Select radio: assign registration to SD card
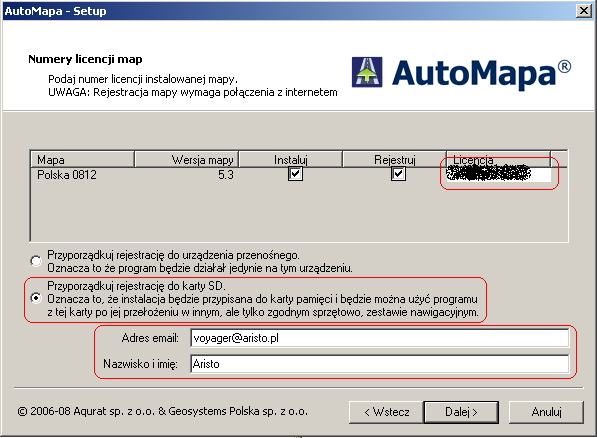The height and width of the screenshot is (438, 597). pos(36,298)
